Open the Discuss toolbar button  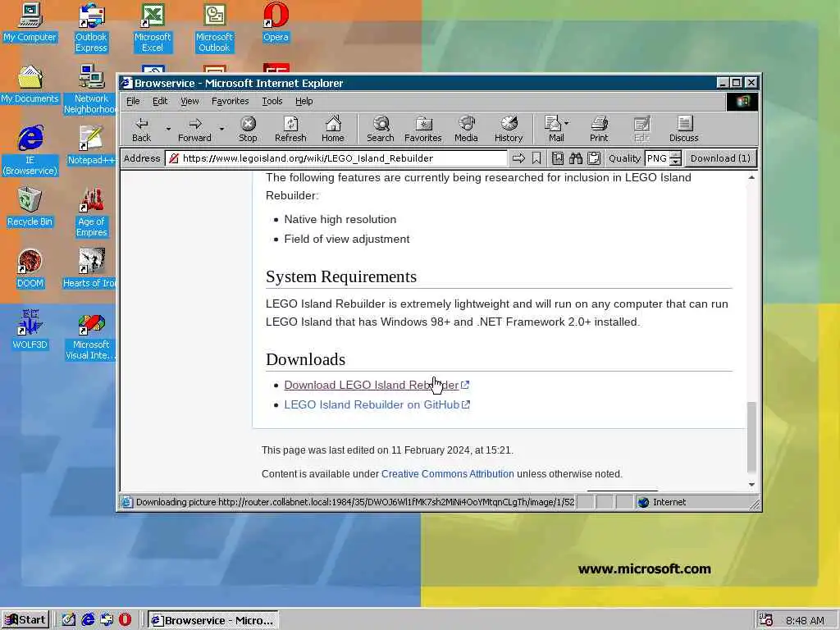point(683,130)
